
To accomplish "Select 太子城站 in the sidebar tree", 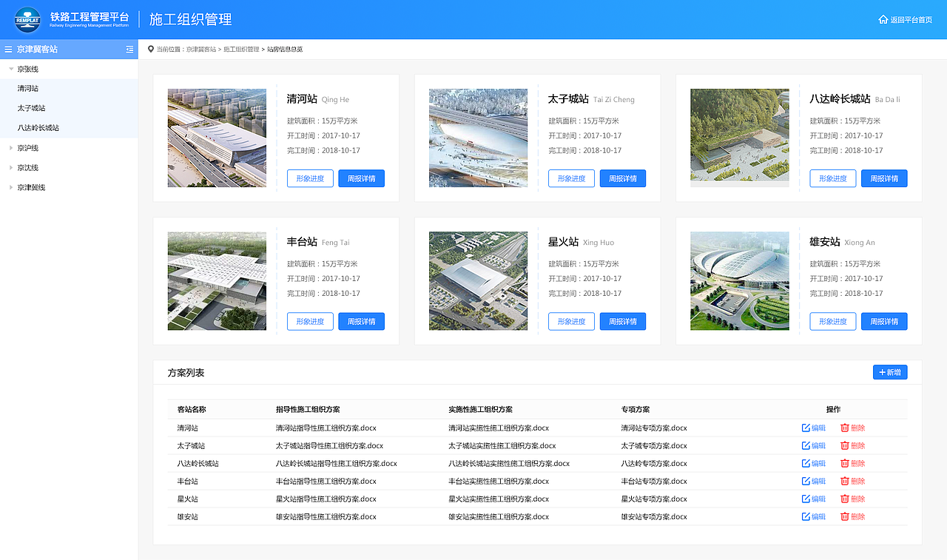I will pos(31,107).
